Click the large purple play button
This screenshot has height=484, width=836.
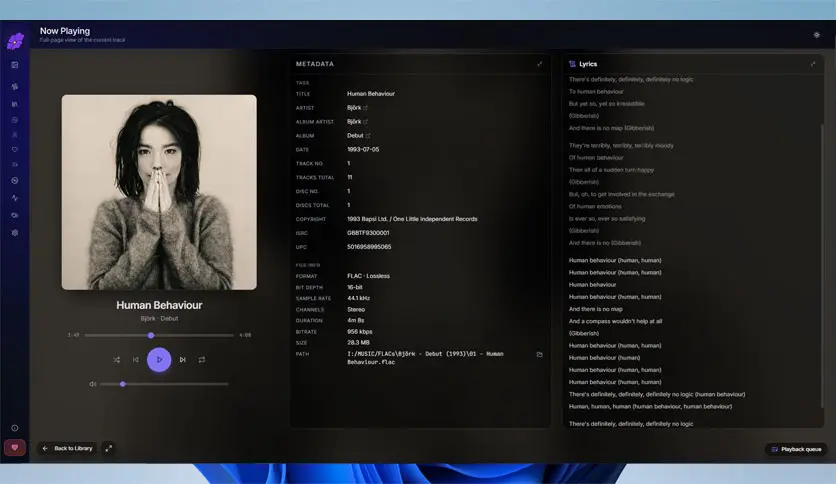(159, 360)
